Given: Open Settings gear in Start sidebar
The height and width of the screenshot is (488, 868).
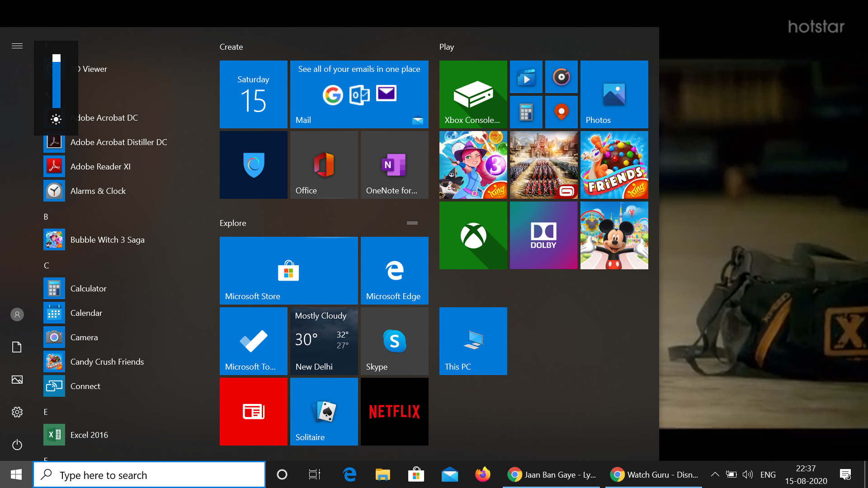Looking at the screenshot, I should pyautogui.click(x=17, y=412).
